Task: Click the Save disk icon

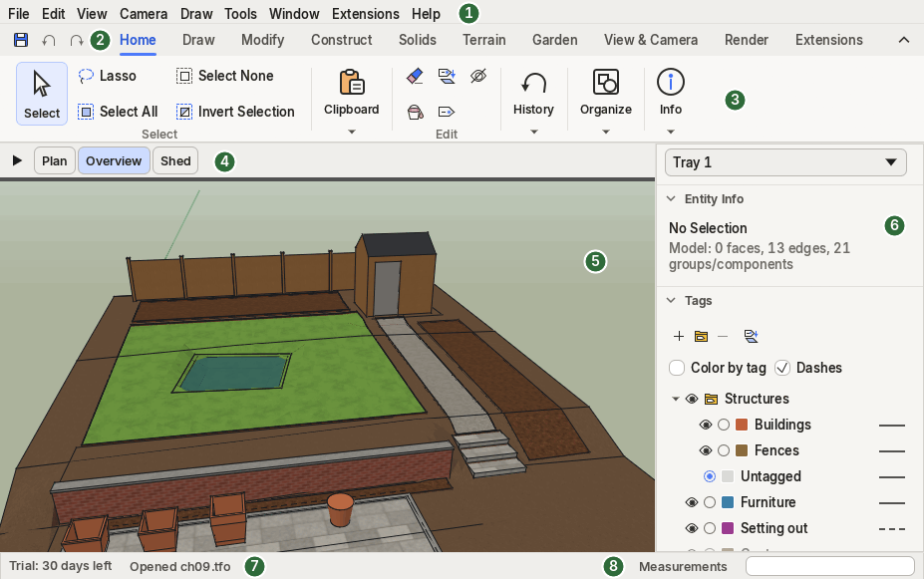Action: [21, 40]
